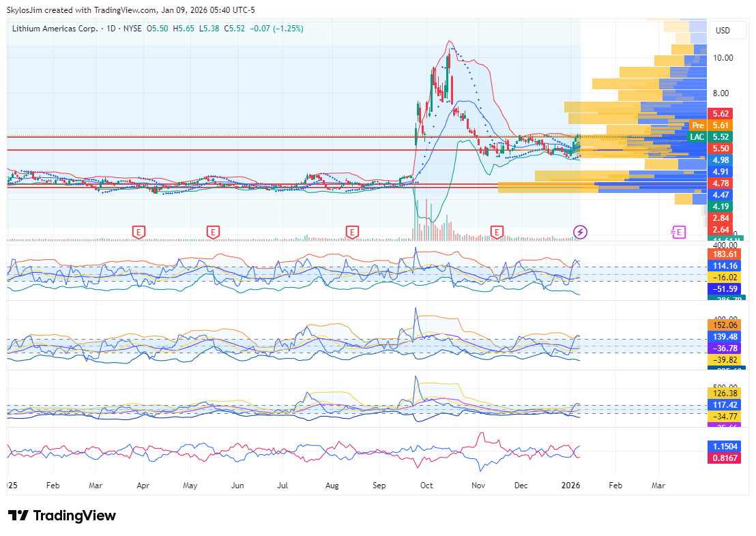The width and height of the screenshot is (756, 536).
Task: Click the yellow 126.38 indicator value label
Action: click(725, 393)
